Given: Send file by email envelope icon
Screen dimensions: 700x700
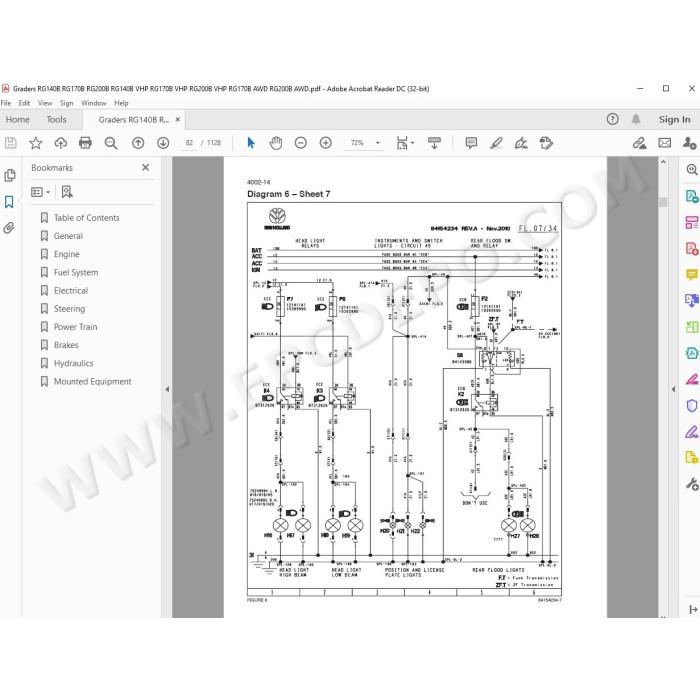Looking at the screenshot, I should pyautogui.click(x=665, y=143).
